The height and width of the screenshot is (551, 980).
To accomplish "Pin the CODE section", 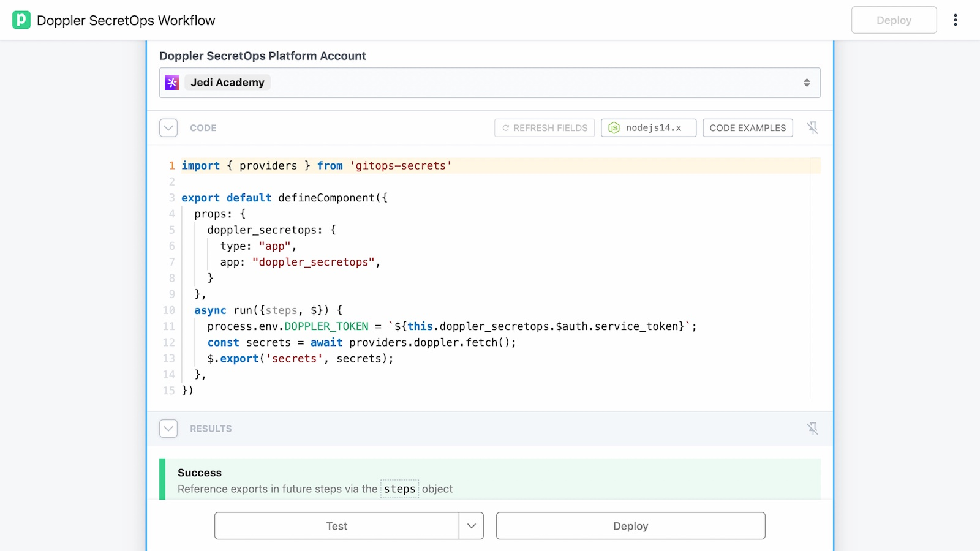I will pyautogui.click(x=812, y=128).
